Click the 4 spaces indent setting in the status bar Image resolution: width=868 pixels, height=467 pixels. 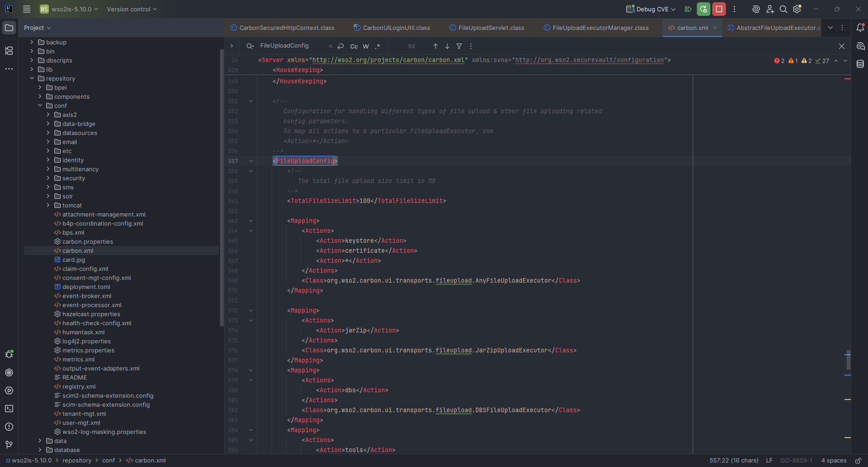(834, 460)
